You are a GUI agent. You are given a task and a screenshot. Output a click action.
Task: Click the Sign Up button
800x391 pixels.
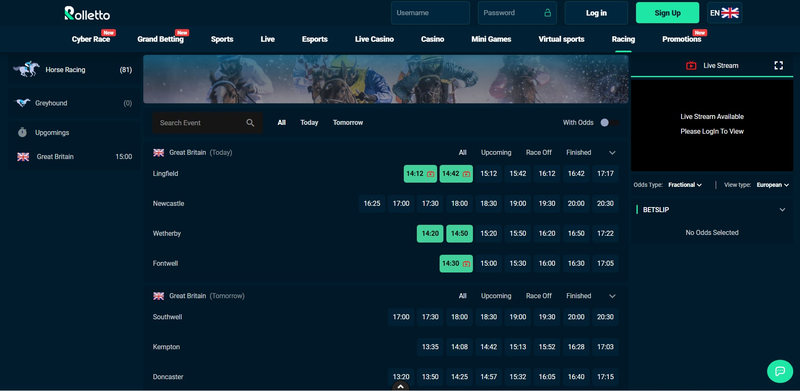[667, 13]
